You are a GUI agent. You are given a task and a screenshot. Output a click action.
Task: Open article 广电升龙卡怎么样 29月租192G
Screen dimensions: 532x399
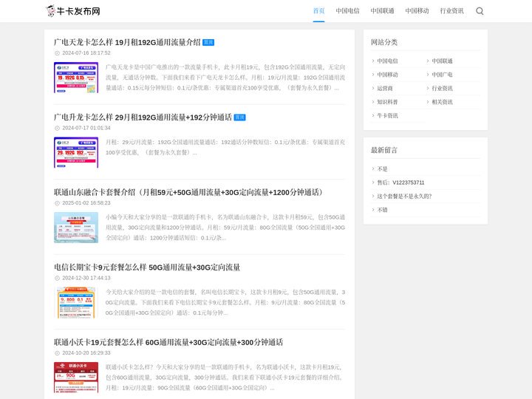[x=143, y=117]
